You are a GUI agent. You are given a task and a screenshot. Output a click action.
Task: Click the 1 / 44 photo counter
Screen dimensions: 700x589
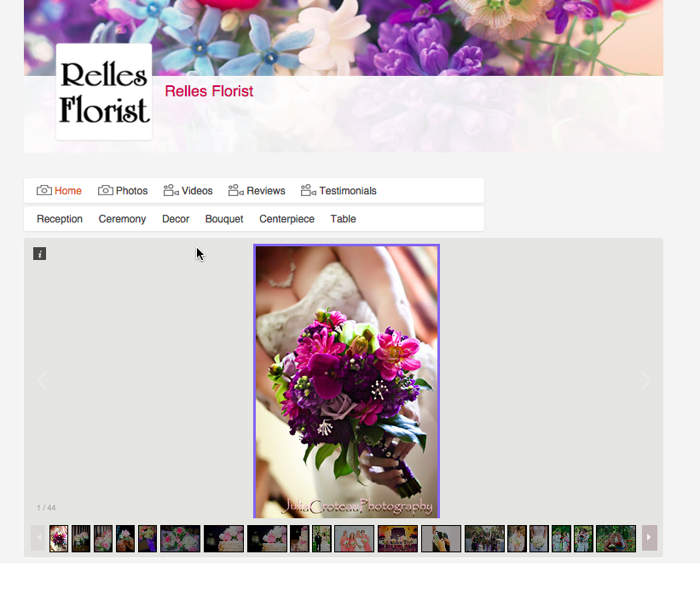[46, 508]
